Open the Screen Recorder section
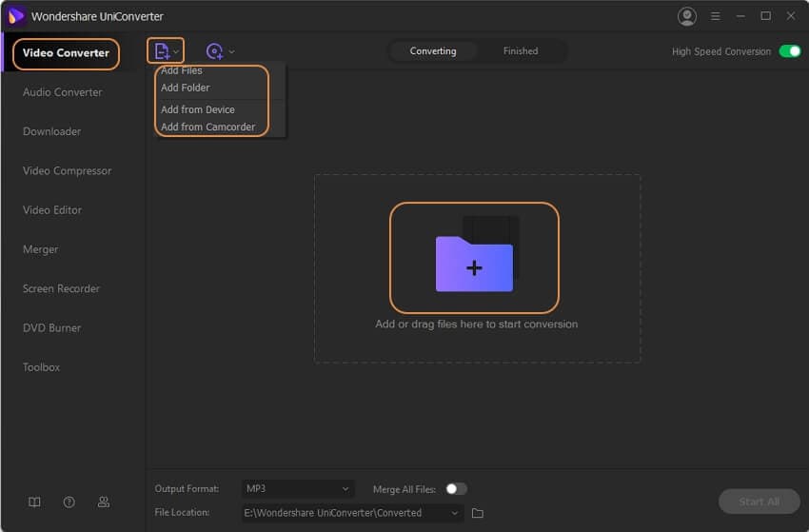This screenshot has height=532, width=809. click(61, 289)
